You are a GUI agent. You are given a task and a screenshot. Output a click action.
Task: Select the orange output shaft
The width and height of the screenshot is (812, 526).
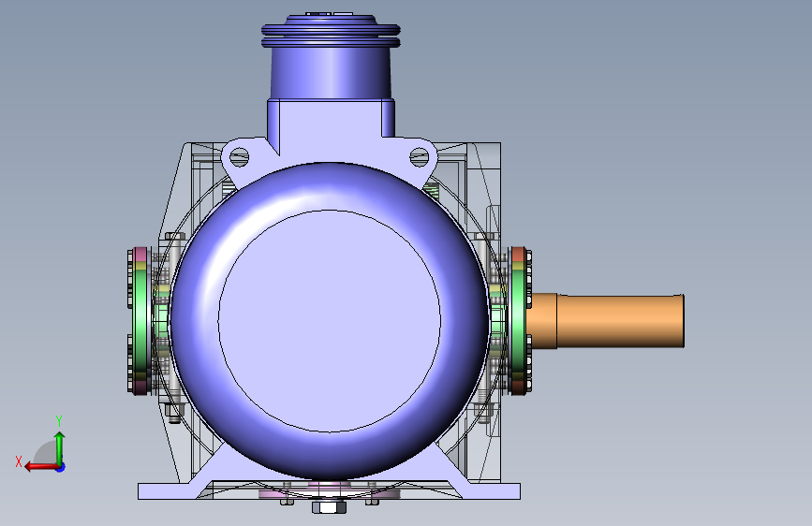click(606, 320)
